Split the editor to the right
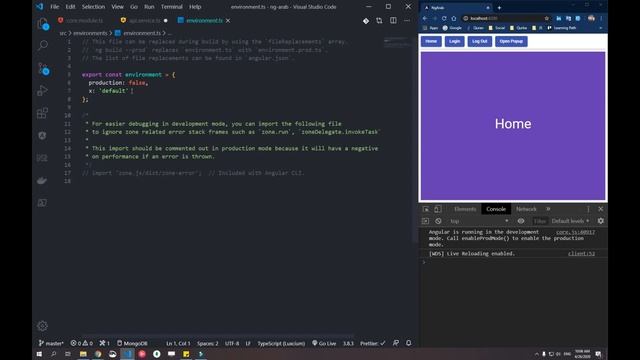 [393, 20]
